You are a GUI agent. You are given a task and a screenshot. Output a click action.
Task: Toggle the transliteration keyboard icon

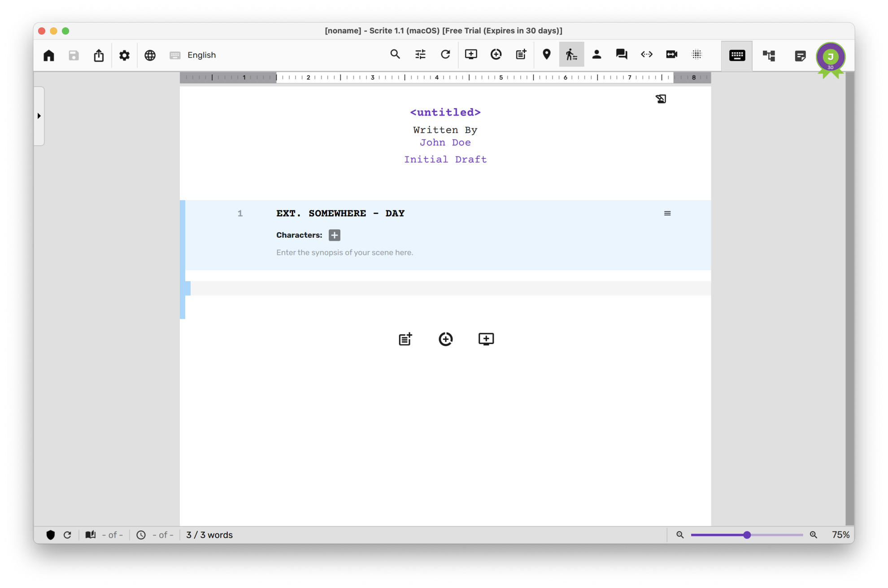[x=175, y=55]
